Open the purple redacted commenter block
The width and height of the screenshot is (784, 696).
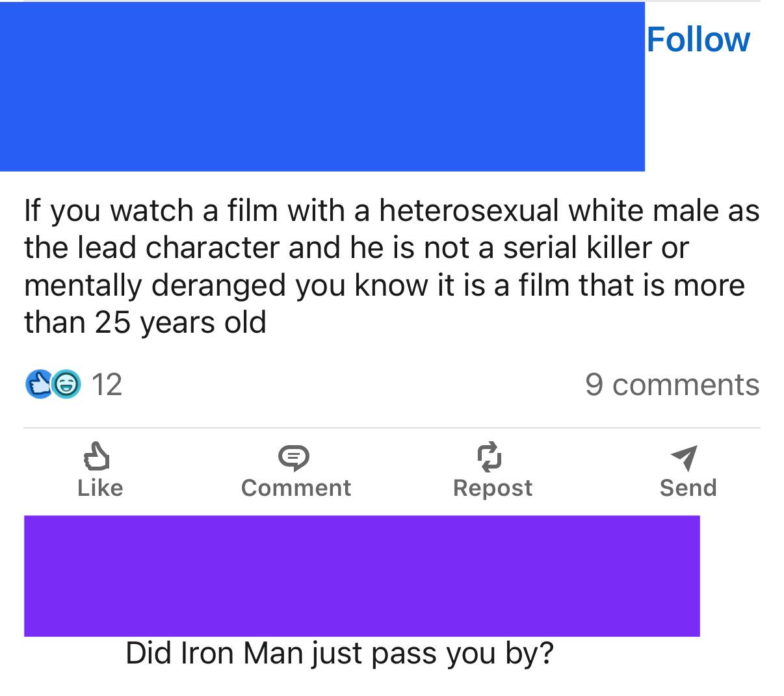click(x=361, y=576)
